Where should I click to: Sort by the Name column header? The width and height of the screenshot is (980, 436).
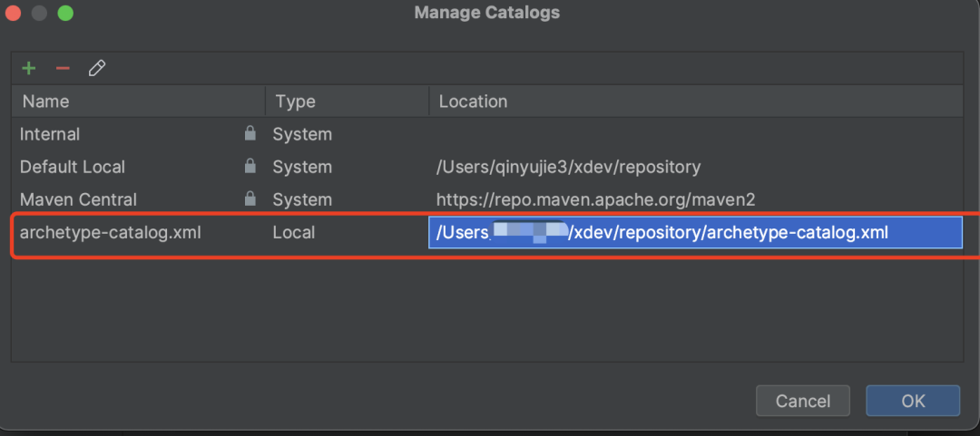(45, 102)
